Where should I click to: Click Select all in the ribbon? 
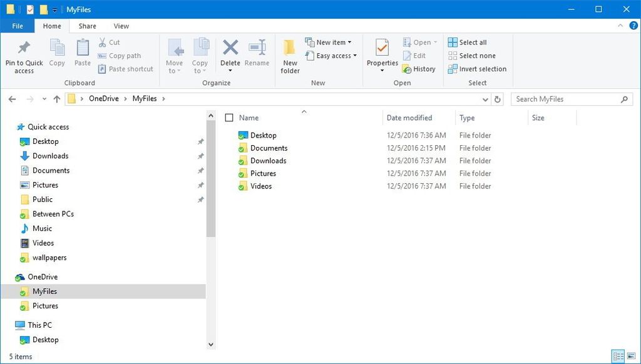468,41
